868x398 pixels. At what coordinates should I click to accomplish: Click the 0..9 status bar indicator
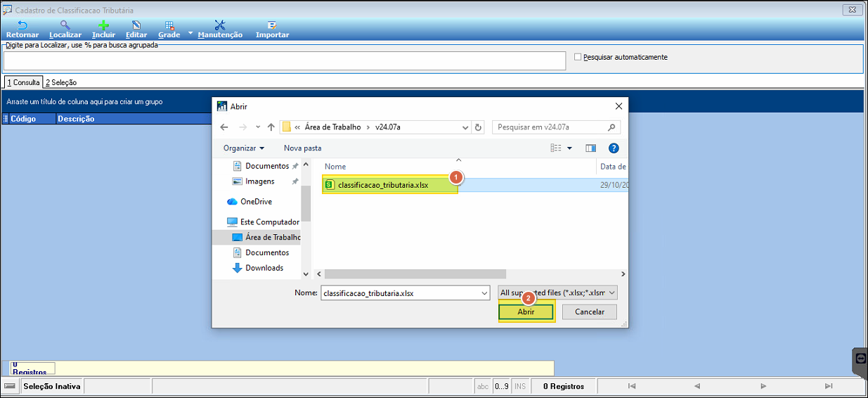(x=502, y=386)
